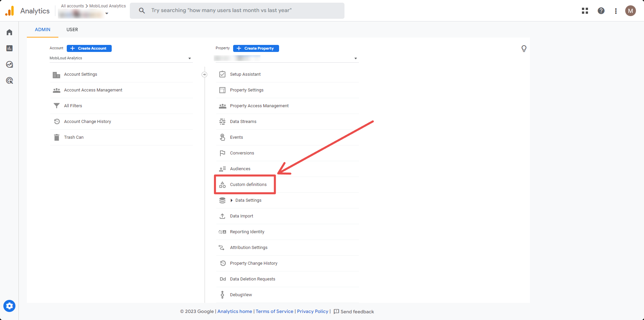Open the Google apps grid icon
The height and width of the screenshot is (320, 644).
pos(585,11)
